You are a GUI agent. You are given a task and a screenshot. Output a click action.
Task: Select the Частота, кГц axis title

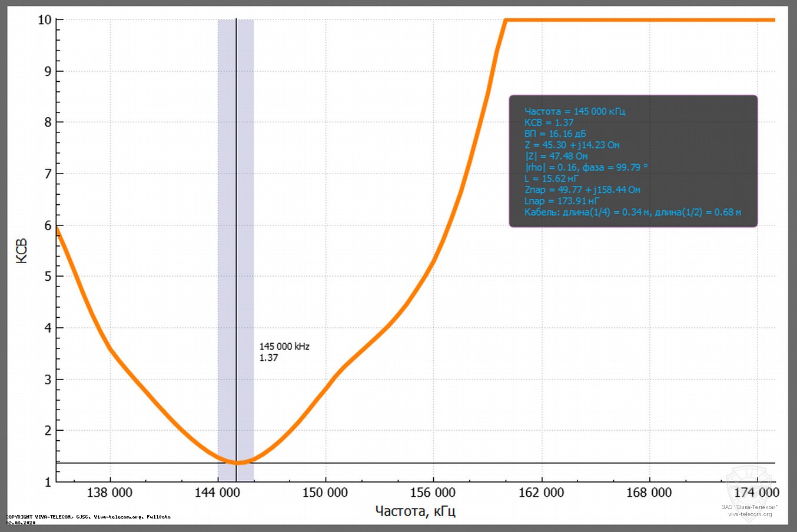pos(414,511)
